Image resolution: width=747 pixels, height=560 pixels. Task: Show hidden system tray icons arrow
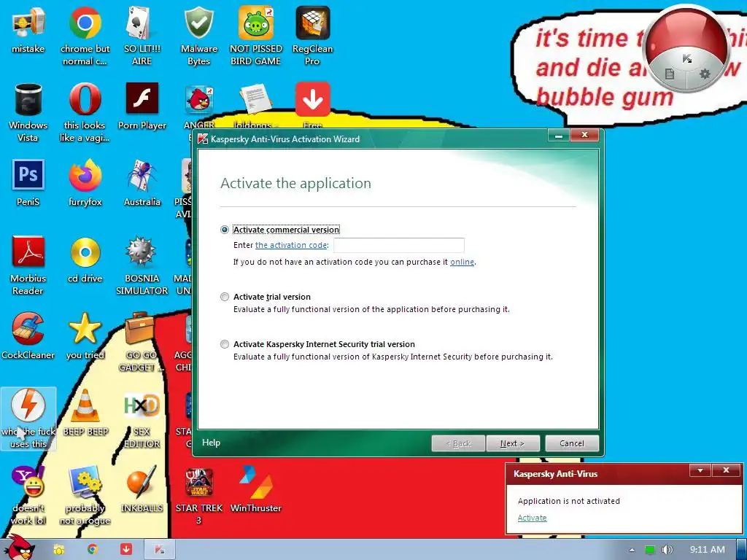[x=632, y=550]
